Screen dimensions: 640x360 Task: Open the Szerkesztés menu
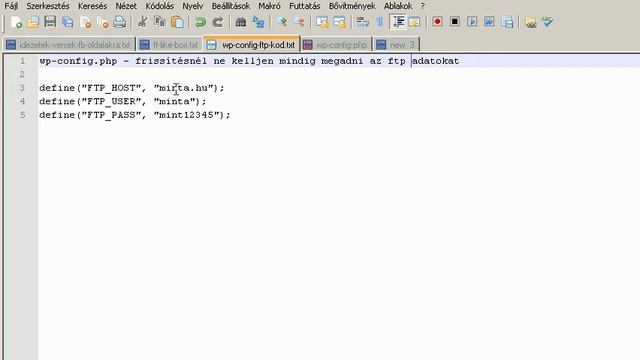point(48,6)
